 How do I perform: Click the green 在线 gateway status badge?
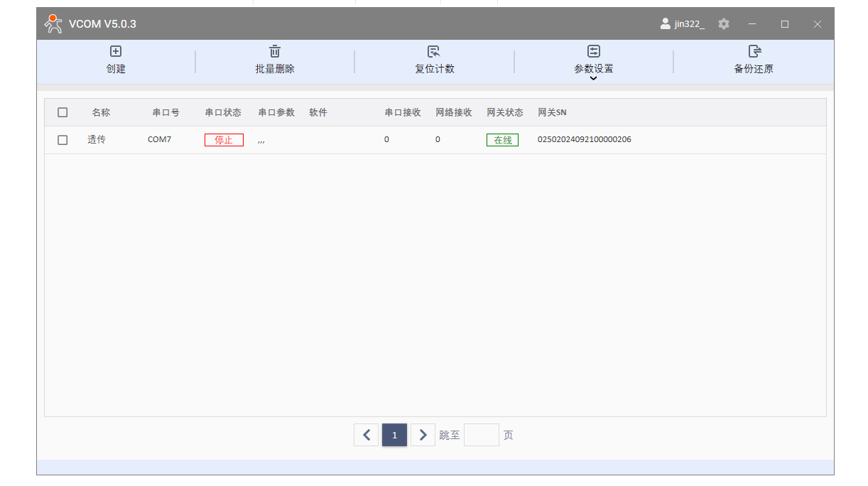502,140
